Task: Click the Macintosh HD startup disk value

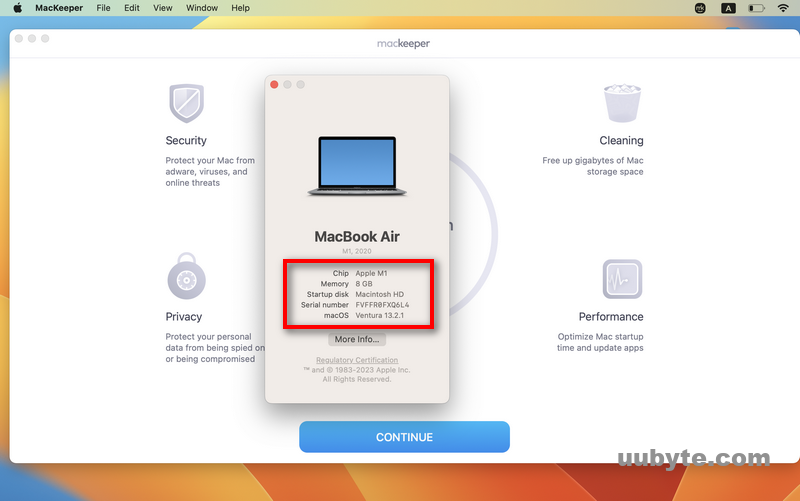Action: pyautogui.click(x=380, y=294)
